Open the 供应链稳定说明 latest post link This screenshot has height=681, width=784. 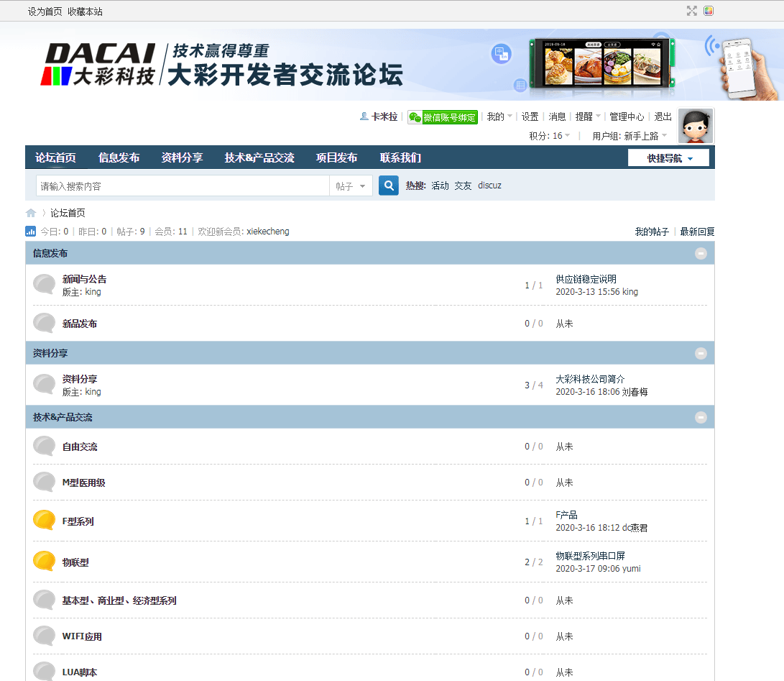point(586,279)
